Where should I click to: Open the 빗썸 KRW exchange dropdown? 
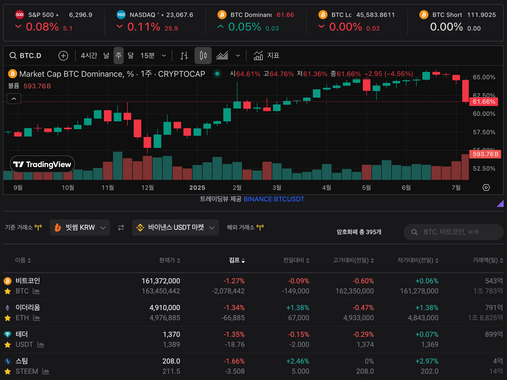80,228
